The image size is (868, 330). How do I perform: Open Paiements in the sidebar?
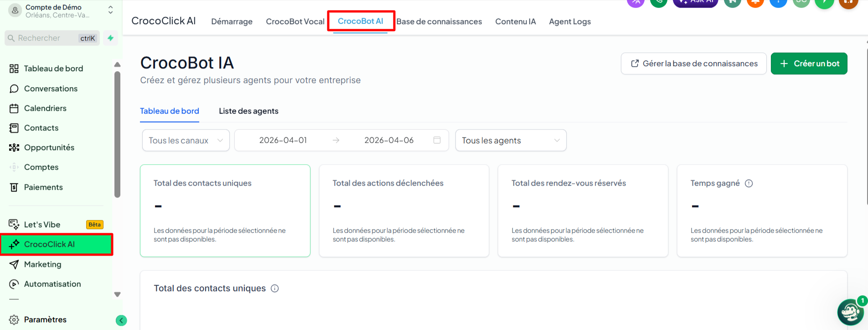(x=43, y=187)
